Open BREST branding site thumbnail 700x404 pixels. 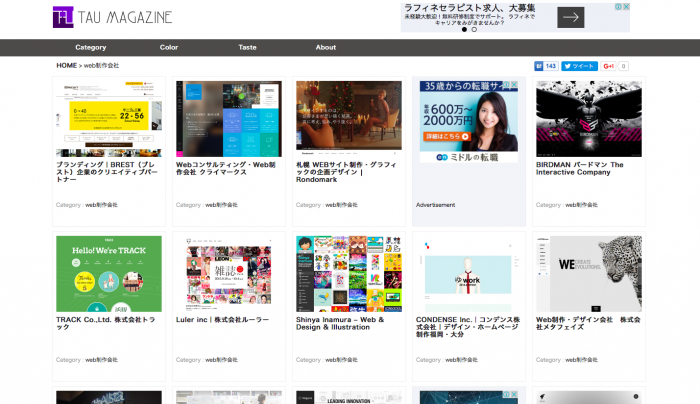[109, 119]
